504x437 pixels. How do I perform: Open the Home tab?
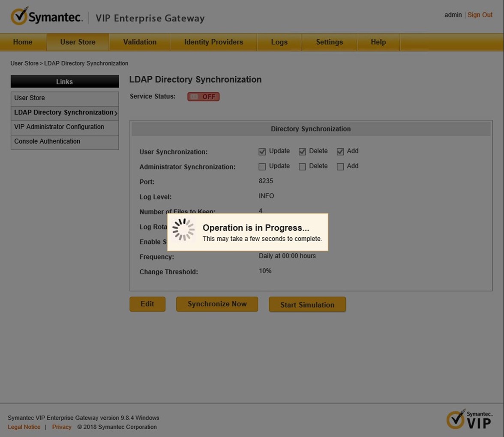(23, 42)
